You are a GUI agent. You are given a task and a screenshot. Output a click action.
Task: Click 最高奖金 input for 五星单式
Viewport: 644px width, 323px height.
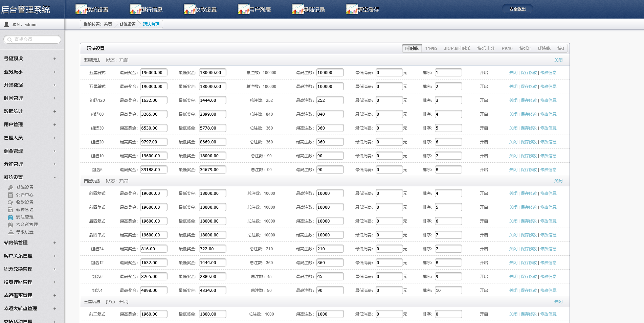point(153,87)
